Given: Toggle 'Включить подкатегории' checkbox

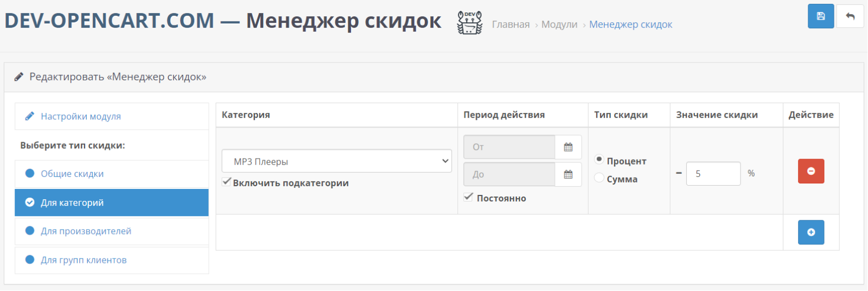Looking at the screenshot, I should pyautogui.click(x=227, y=182).
